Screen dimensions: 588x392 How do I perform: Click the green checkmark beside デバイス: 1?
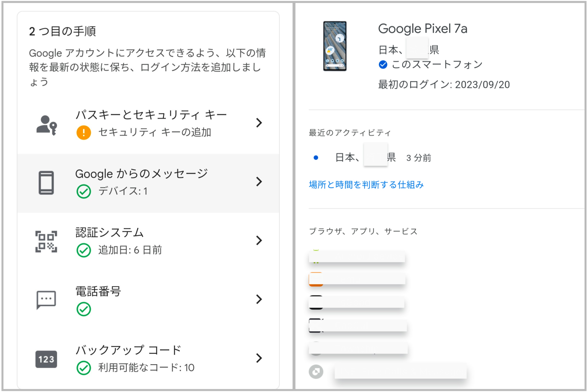[84, 191]
